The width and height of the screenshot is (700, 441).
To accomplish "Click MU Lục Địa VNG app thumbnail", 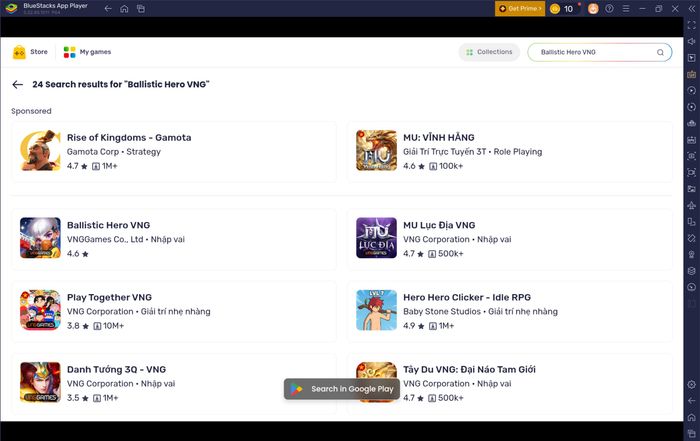I will [376, 238].
